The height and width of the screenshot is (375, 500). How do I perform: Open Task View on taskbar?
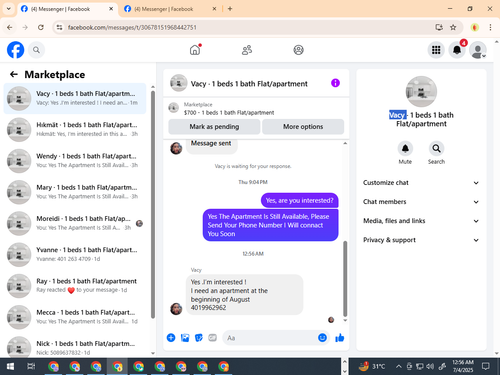click(x=31, y=367)
